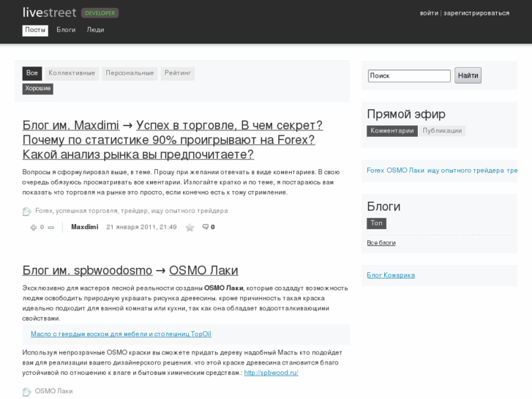The height and width of the screenshot is (399, 532).
Task: Click Forex in the sidebar tag cloud
Action: point(375,171)
